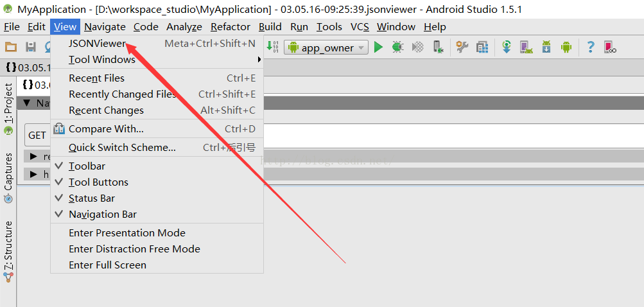
Task: Open Settings via the wrench icon
Action: coord(462,48)
